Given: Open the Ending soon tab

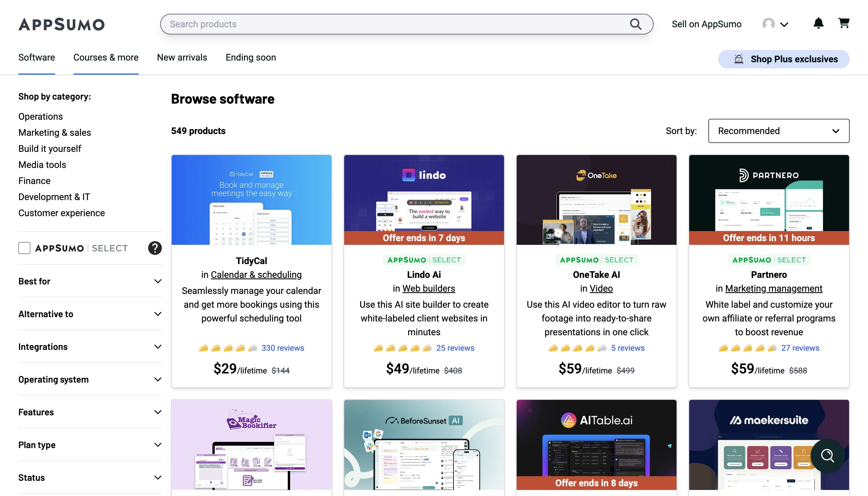Looking at the screenshot, I should pyautogui.click(x=251, y=57).
